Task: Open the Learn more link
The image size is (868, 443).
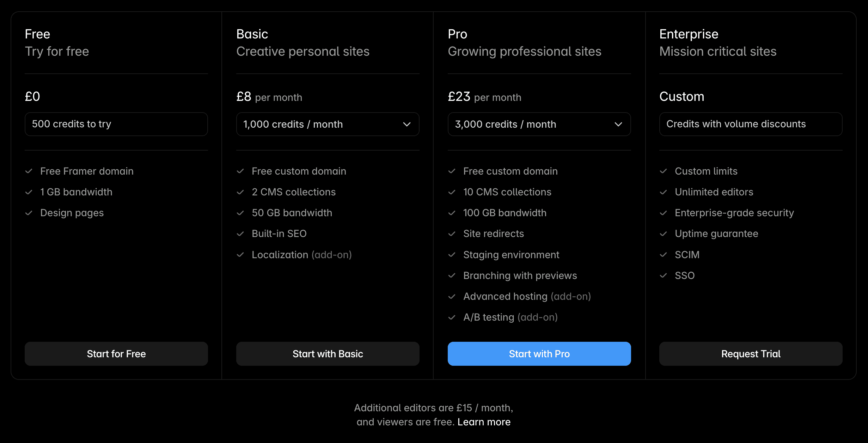Action: coord(484,422)
